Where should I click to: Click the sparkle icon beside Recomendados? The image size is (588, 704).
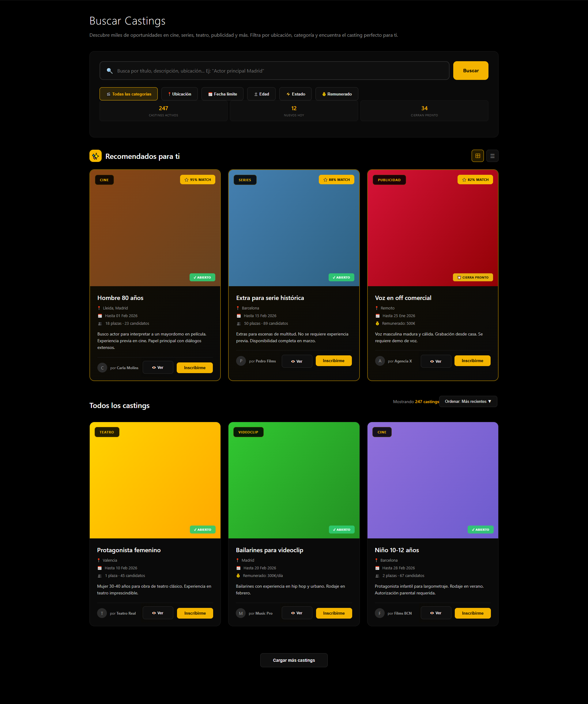pos(96,156)
